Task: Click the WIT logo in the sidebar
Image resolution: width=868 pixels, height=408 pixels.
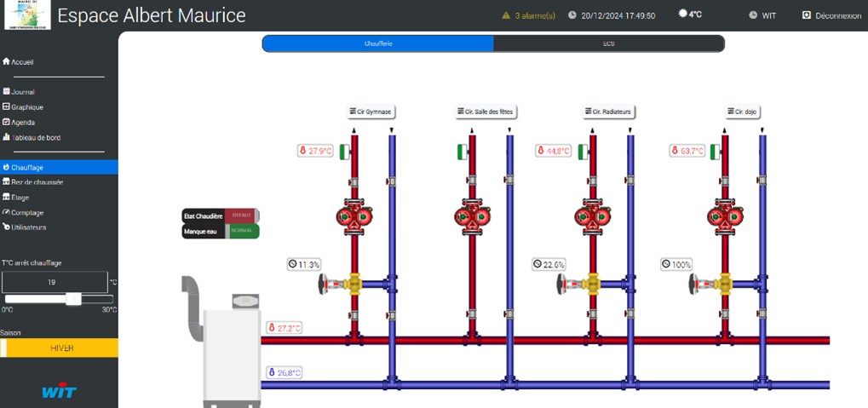Action: pyautogui.click(x=60, y=392)
